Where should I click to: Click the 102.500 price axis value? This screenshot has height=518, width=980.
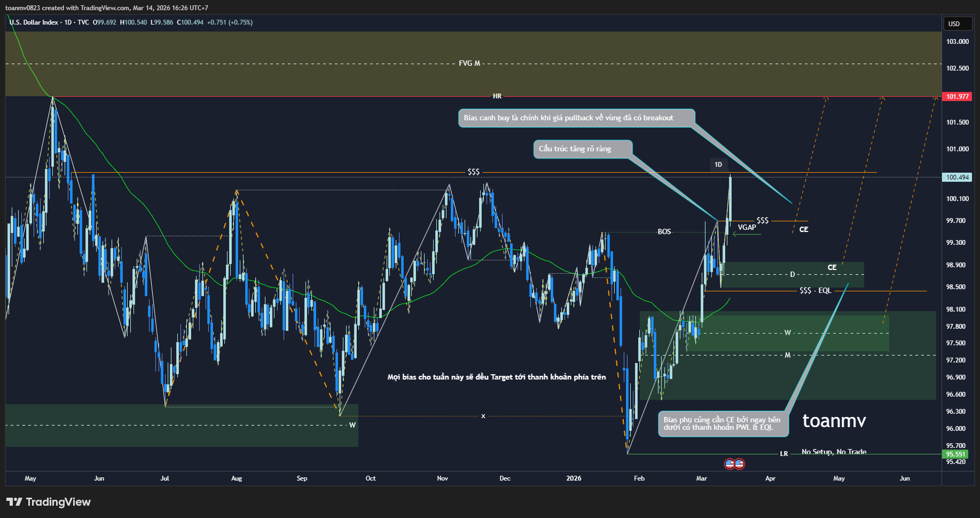tap(958, 68)
